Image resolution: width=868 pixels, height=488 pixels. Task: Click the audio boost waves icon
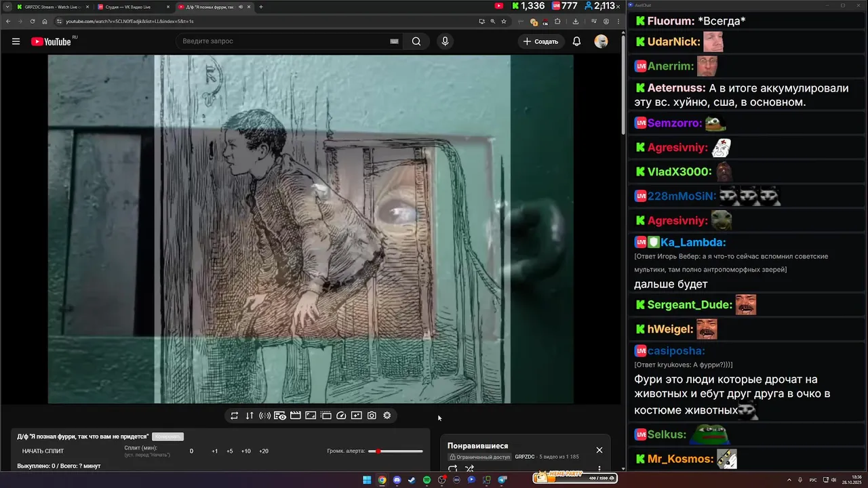tap(264, 415)
